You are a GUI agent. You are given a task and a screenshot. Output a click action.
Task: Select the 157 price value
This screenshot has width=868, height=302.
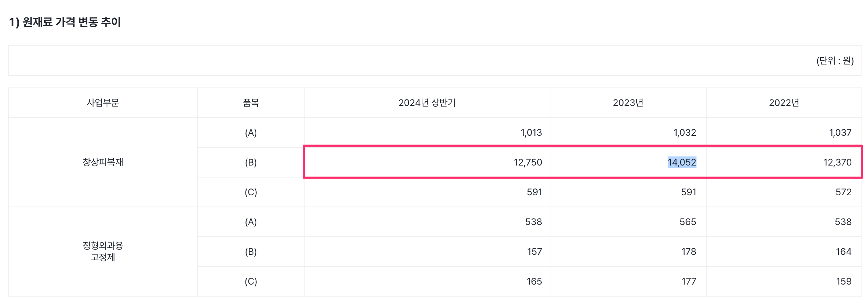[x=534, y=252]
